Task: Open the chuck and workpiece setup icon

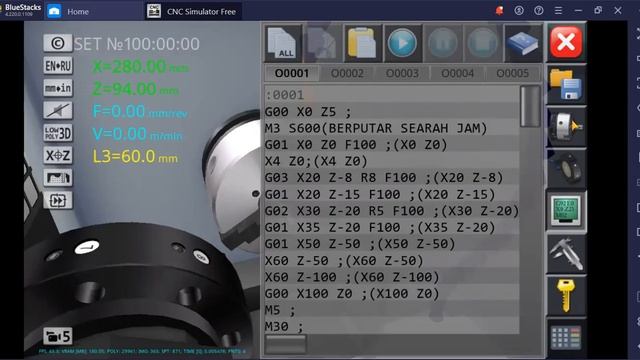Action: 566,127
